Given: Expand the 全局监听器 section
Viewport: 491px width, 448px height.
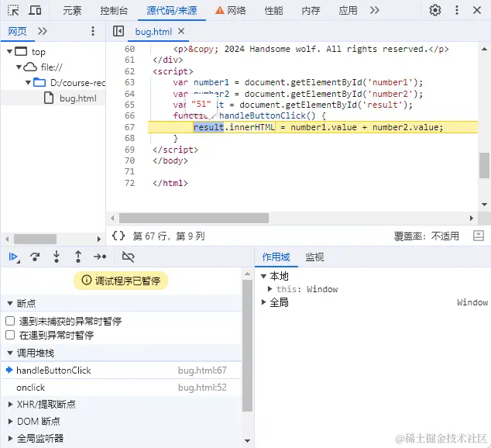Looking at the screenshot, I should click(10, 438).
